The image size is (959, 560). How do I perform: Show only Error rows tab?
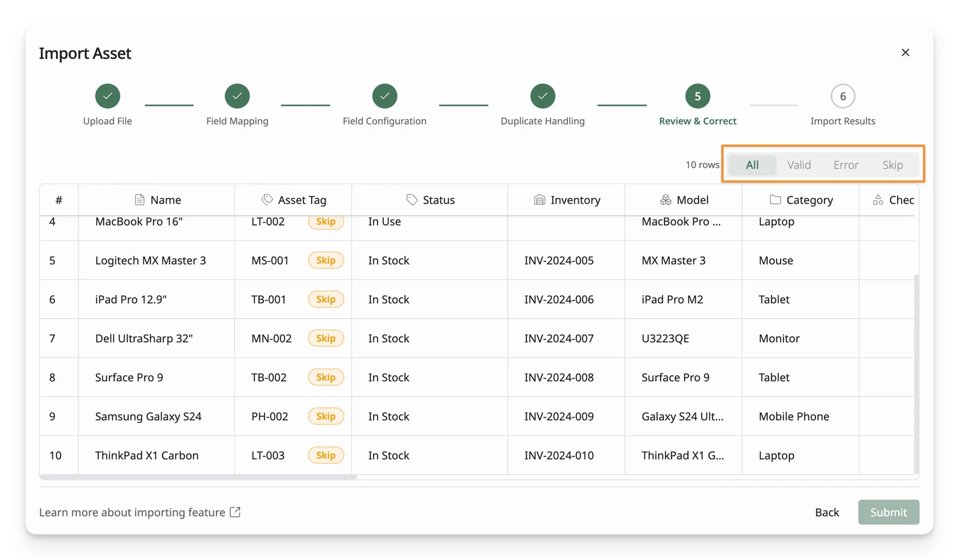(x=846, y=165)
